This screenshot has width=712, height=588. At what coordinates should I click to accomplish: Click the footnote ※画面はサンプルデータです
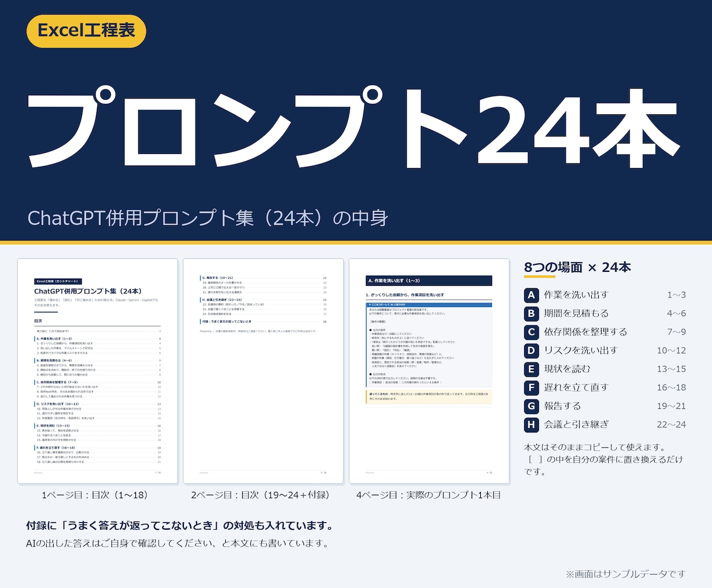[x=625, y=574]
